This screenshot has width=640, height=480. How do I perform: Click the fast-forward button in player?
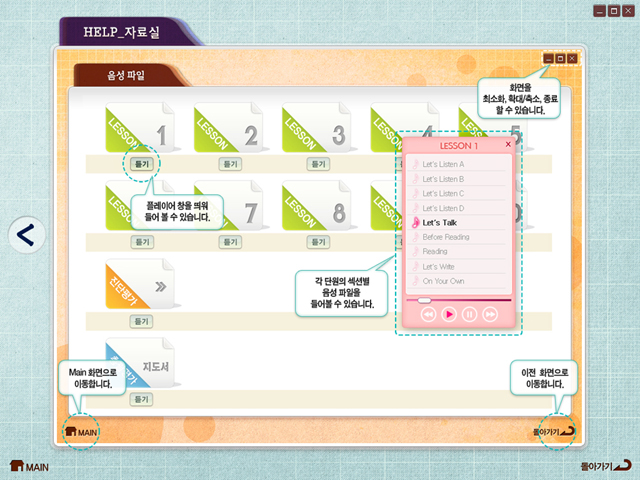(490, 314)
